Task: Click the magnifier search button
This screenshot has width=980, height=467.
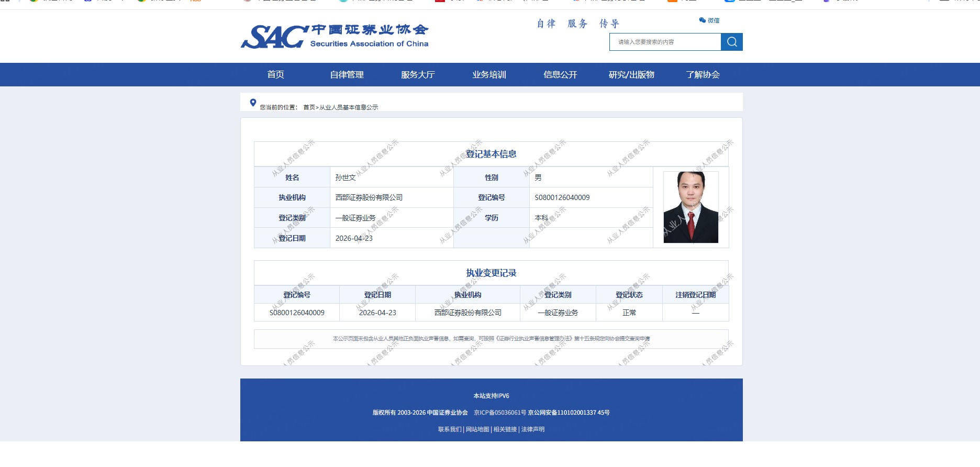Action: 731,42
